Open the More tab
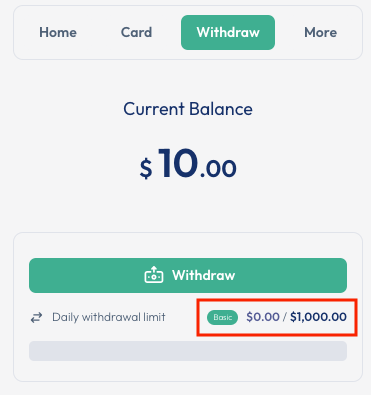Viewport: 371px width, 395px height. (320, 32)
